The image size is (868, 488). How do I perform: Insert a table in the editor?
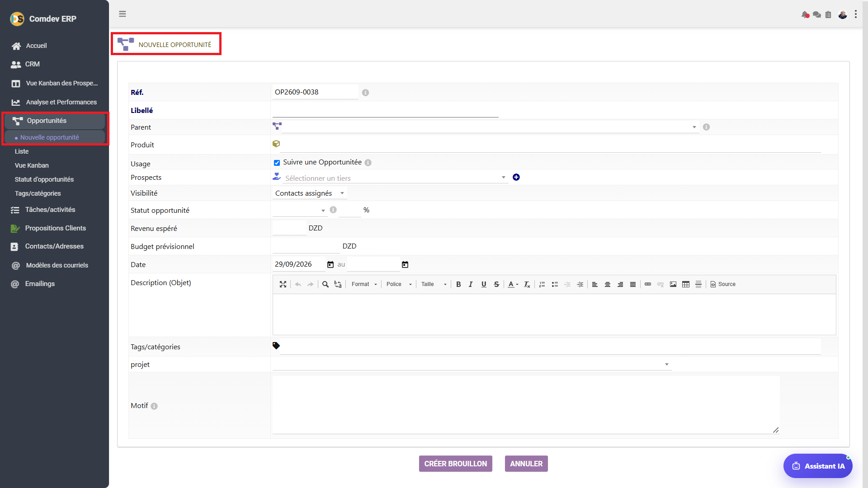(686, 284)
